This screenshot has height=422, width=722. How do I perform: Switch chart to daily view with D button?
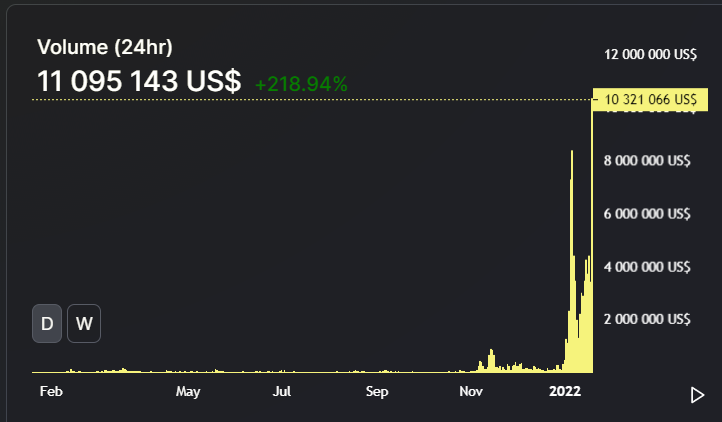47,323
